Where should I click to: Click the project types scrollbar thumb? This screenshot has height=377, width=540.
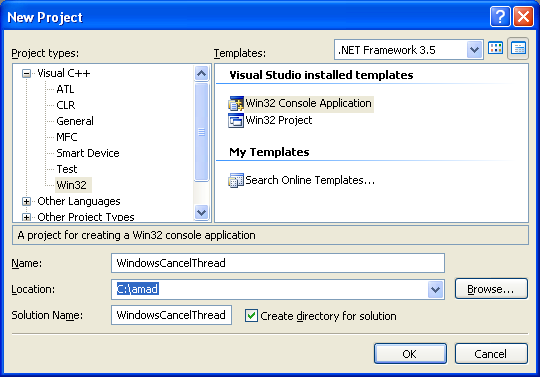click(x=201, y=132)
